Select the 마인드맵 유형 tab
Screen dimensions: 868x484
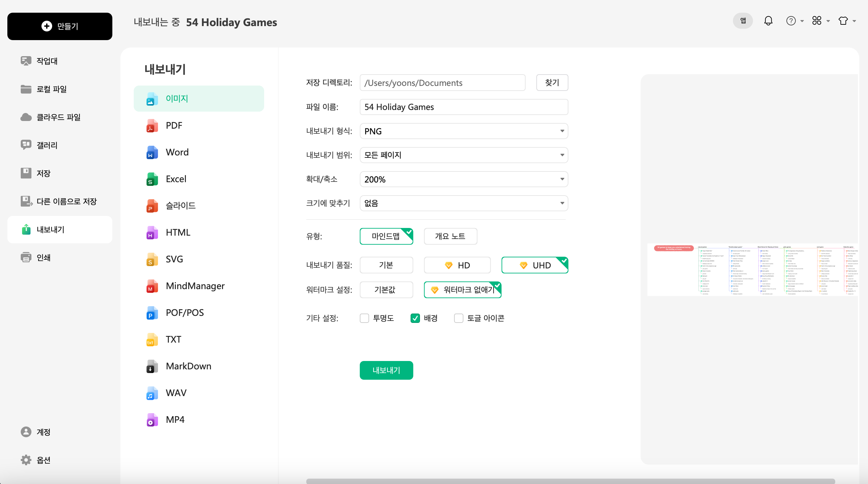point(386,236)
